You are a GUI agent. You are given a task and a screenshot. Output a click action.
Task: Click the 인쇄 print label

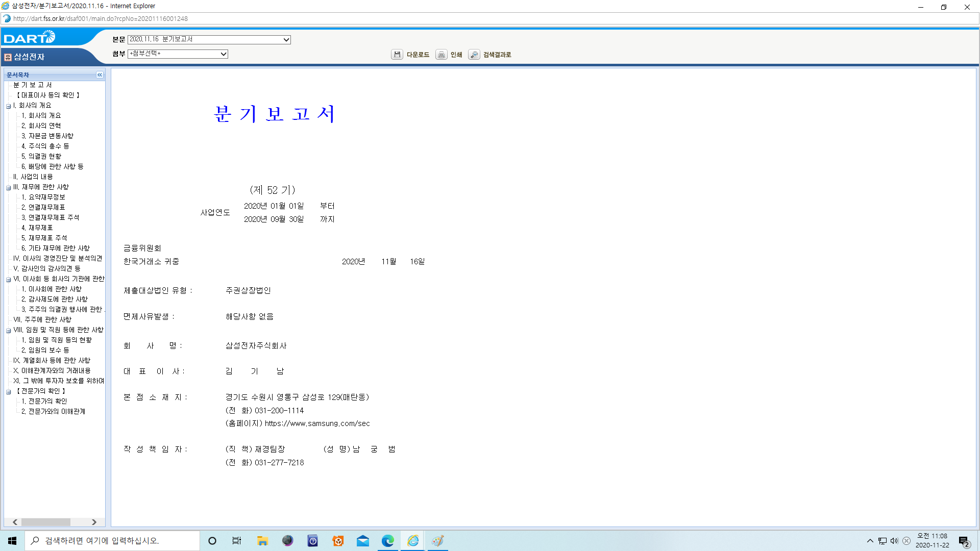(x=456, y=55)
